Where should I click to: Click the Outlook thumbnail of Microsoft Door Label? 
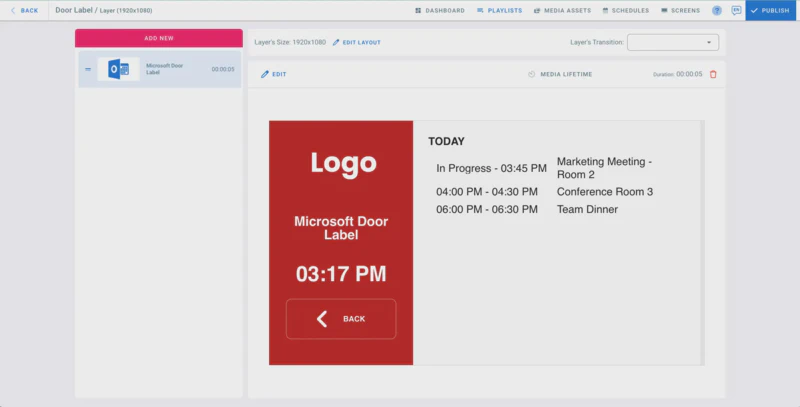[x=119, y=69]
